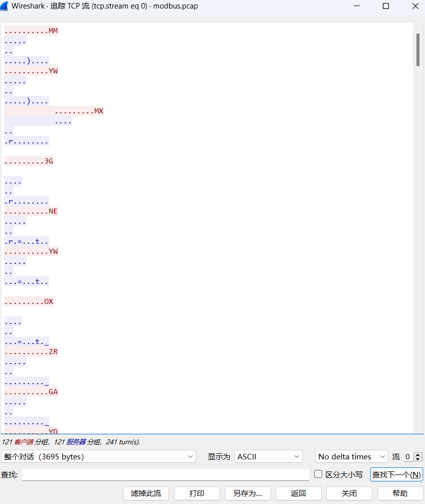The height and width of the screenshot is (504, 425).
Task: Select the client data line ending in ZR
Action: click(x=31, y=352)
